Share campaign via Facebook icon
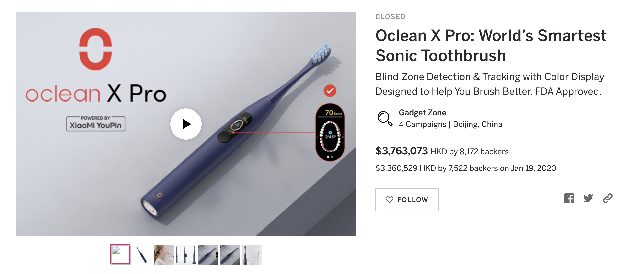 569,198
